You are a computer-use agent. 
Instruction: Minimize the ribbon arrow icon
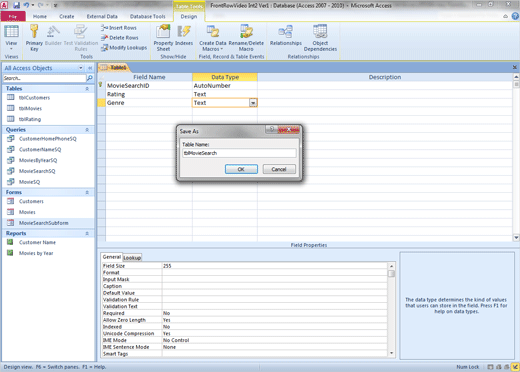coord(506,16)
